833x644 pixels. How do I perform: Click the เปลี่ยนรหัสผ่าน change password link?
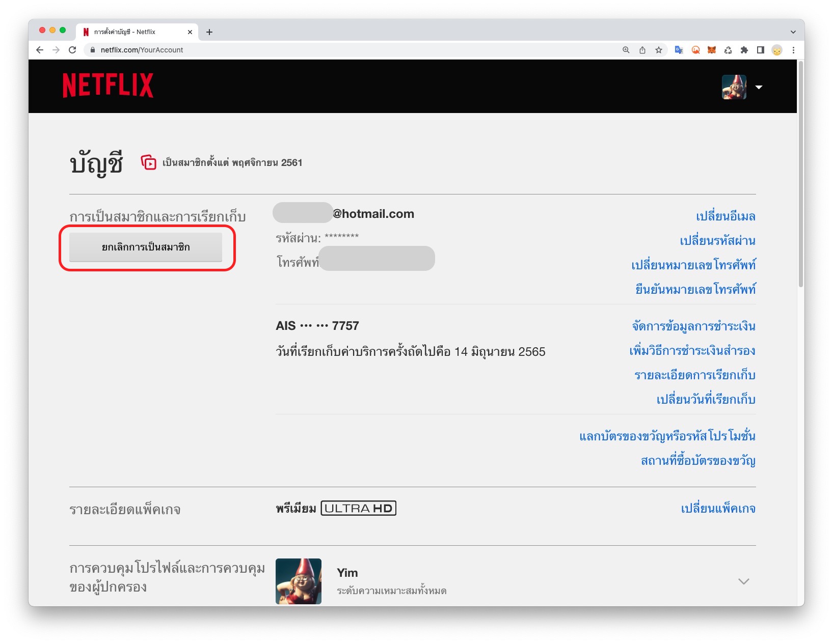717,241
